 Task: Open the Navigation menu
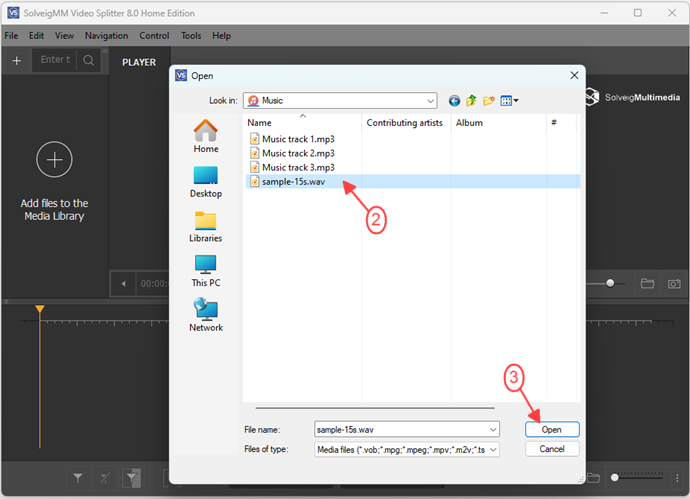tap(106, 36)
